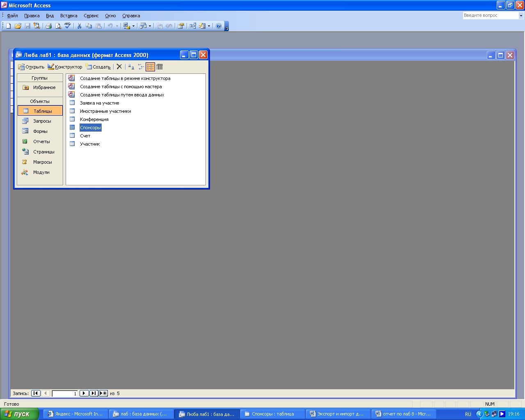The height and width of the screenshot is (420, 525).
Task: Click the Введите вопрос help field
Action: [491, 16]
